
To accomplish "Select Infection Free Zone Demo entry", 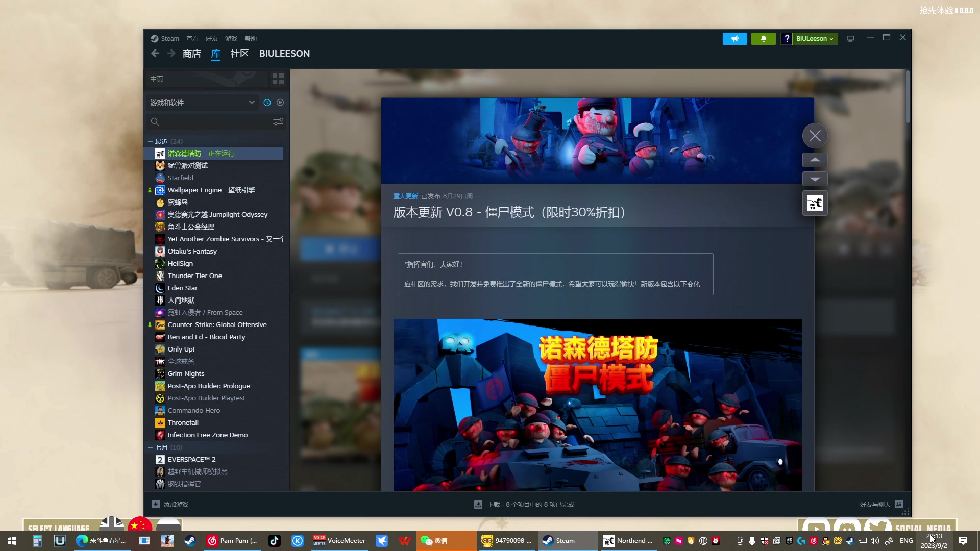I will (x=214, y=435).
